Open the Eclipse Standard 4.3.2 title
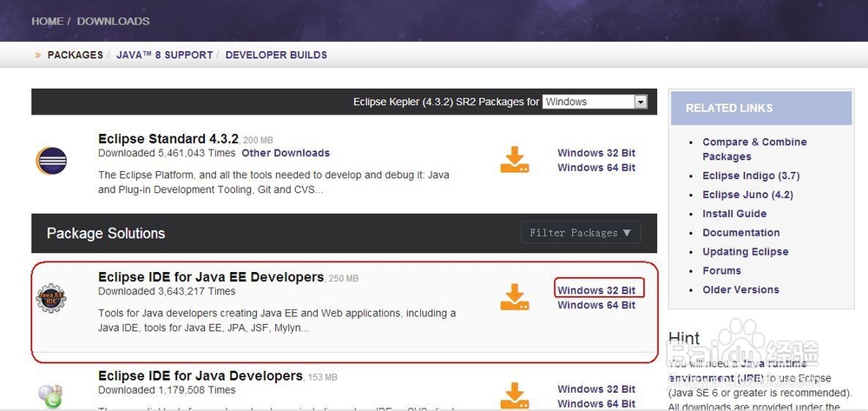 pos(168,138)
